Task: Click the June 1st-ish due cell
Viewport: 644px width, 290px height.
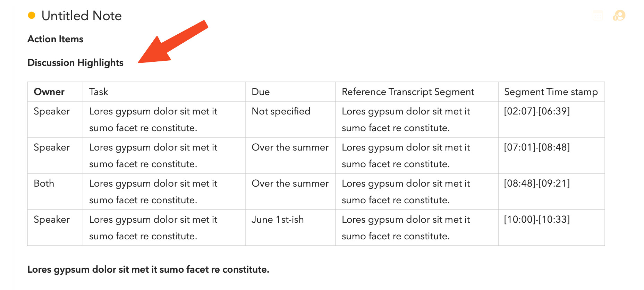Action: tap(278, 220)
